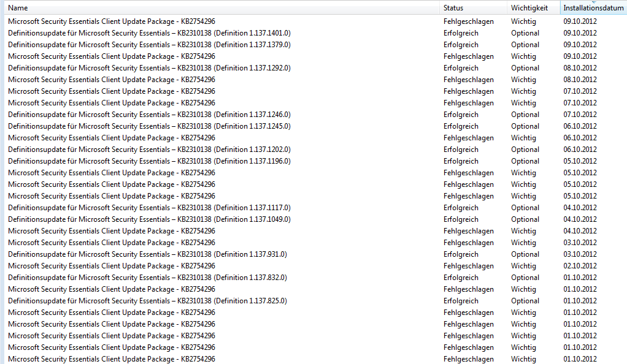Viewport: 627px width, 364px height.
Task: Select the failed Client Update Package from 08.10.2012
Action: click(112, 80)
